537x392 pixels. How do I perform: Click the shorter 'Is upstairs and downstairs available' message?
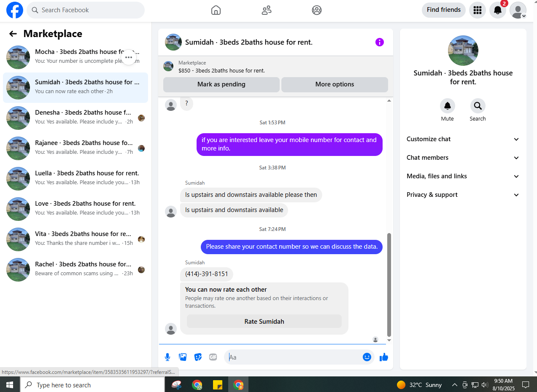(234, 210)
